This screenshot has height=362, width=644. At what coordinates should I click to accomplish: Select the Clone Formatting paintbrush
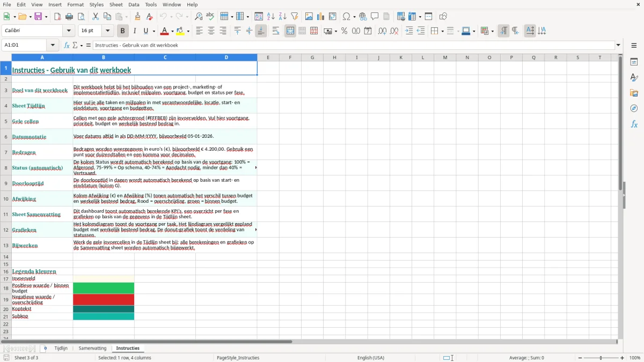tap(137, 17)
